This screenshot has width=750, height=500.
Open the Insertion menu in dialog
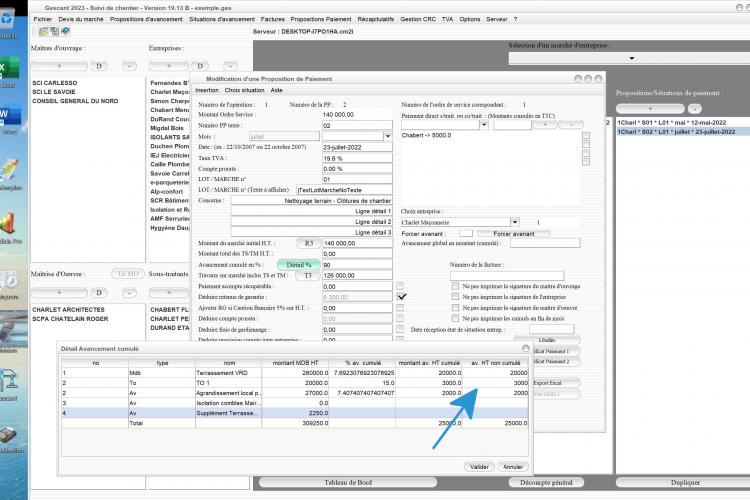coord(207,90)
